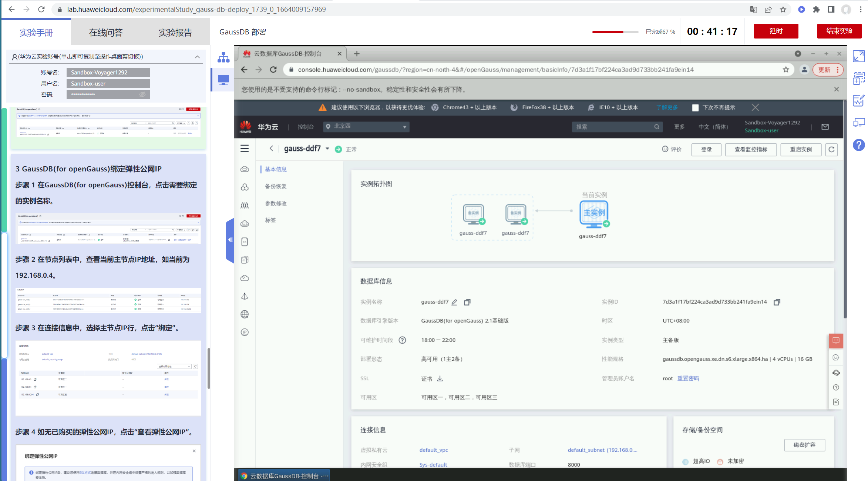Collapse the lab manual panel handle
The height and width of the screenshot is (481, 868).
click(230, 240)
